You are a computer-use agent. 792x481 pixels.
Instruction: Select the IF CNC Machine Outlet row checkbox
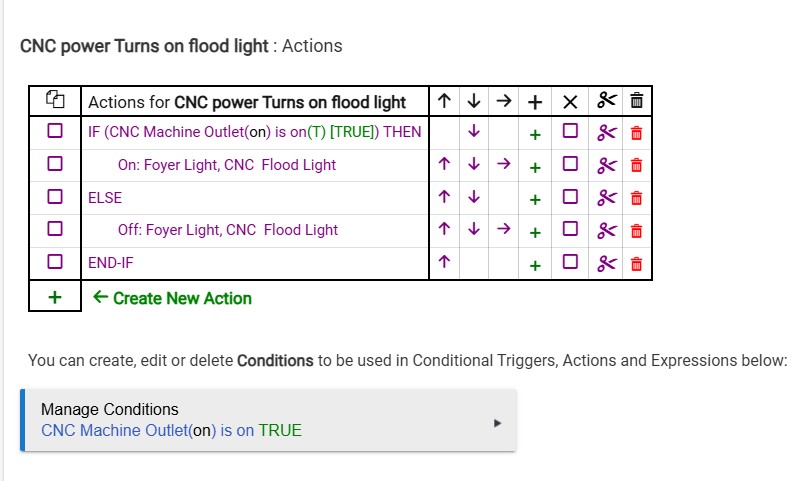(55, 132)
